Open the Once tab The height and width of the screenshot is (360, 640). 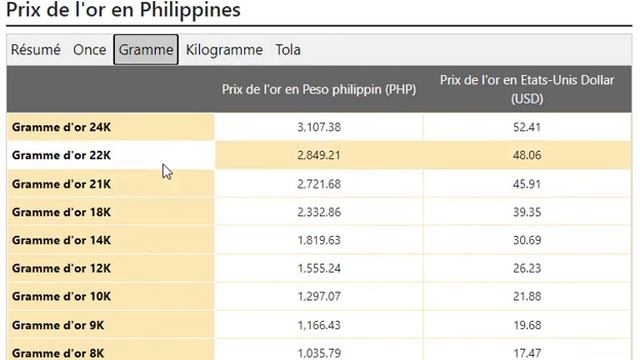[x=89, y=50]
